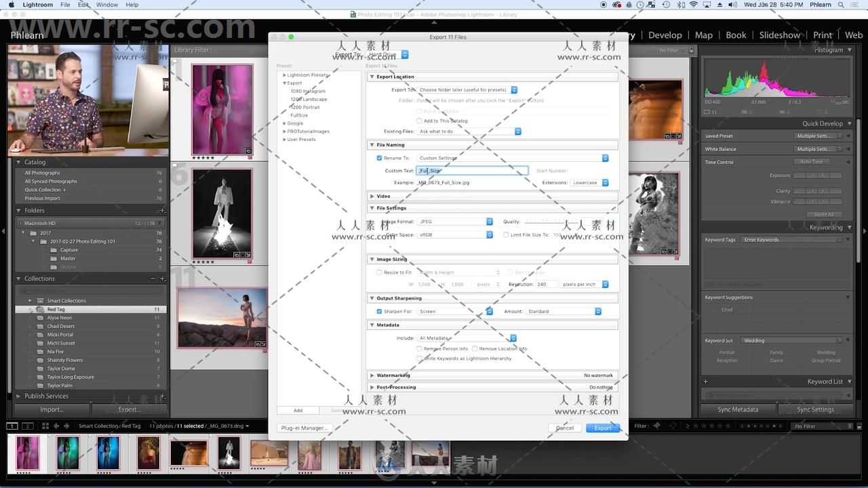The width and height of the screenshot is (868, 488).
Task: Open the File menu
Action: (65, 5)
